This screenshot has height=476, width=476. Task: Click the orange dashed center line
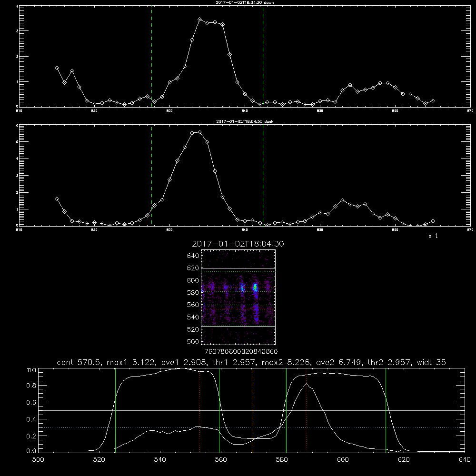[253, 410]
